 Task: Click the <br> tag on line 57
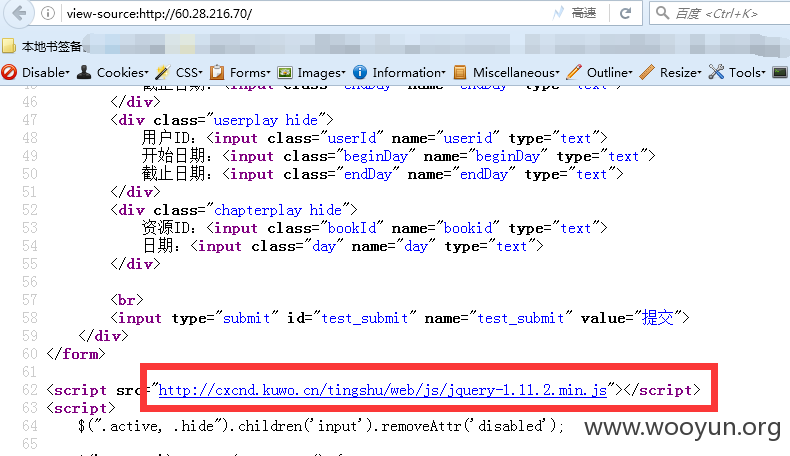[127, 300]
